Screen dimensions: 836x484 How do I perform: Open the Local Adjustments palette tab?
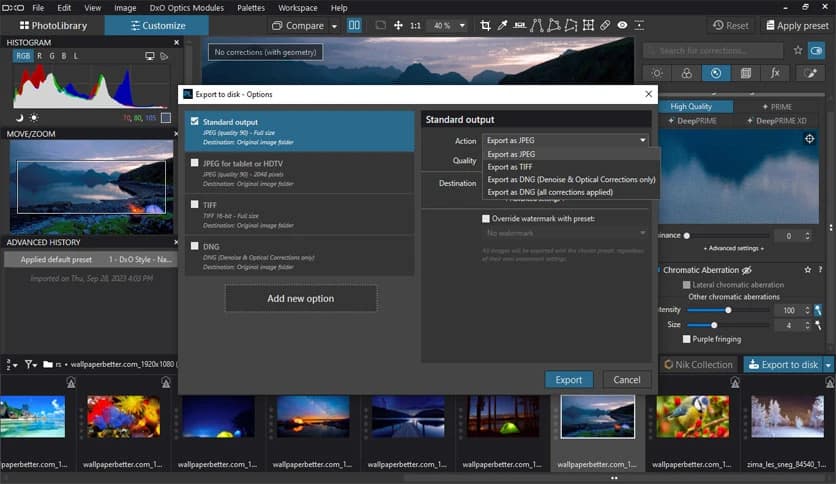pyautogui.click(x=810, y=73)
